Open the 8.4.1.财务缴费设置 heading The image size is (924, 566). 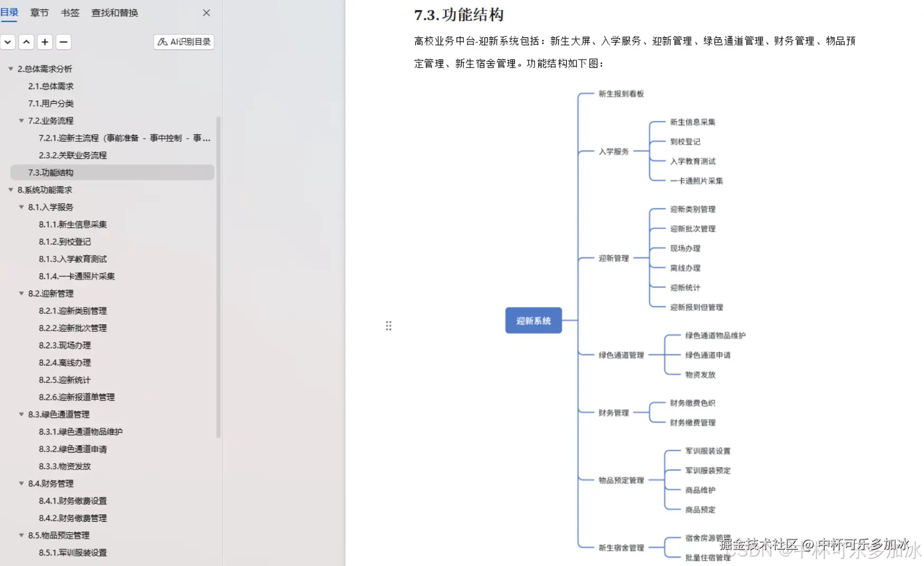click(73, 501)
